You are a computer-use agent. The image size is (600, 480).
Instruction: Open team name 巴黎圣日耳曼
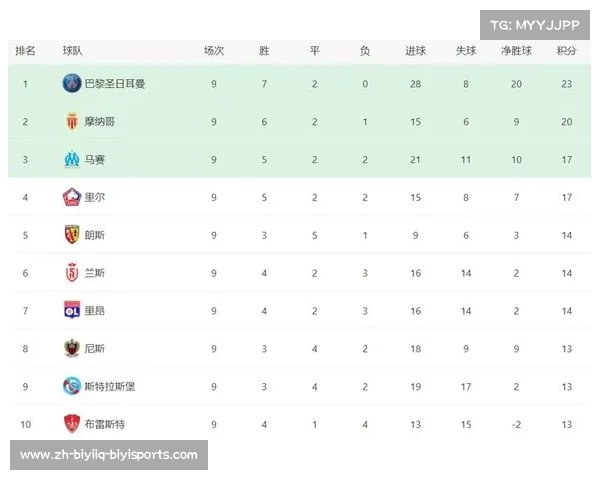114,83
